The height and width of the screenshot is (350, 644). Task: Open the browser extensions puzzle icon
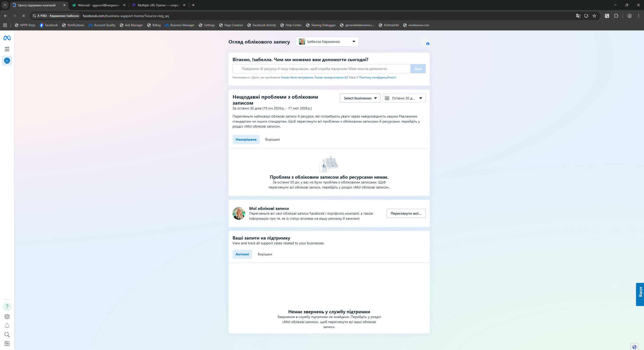pyautogui.click(x=616, y=16)
